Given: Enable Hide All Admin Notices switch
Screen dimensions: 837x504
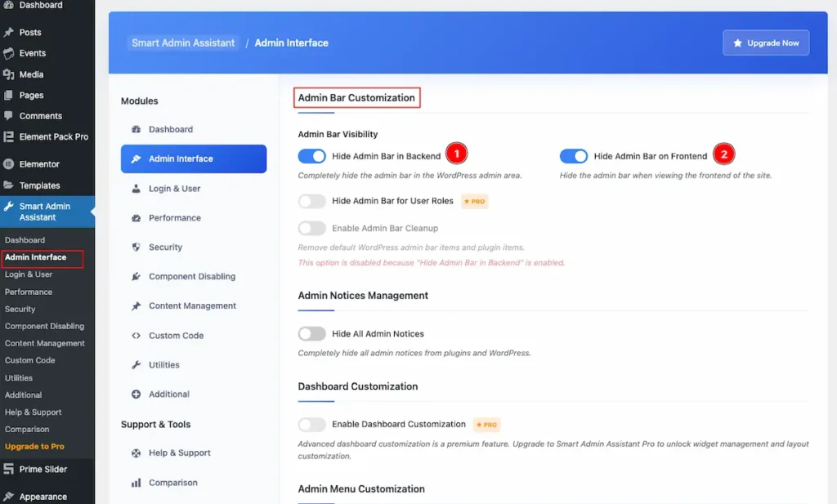Looking at the screenshot, I should pos(311,333).
